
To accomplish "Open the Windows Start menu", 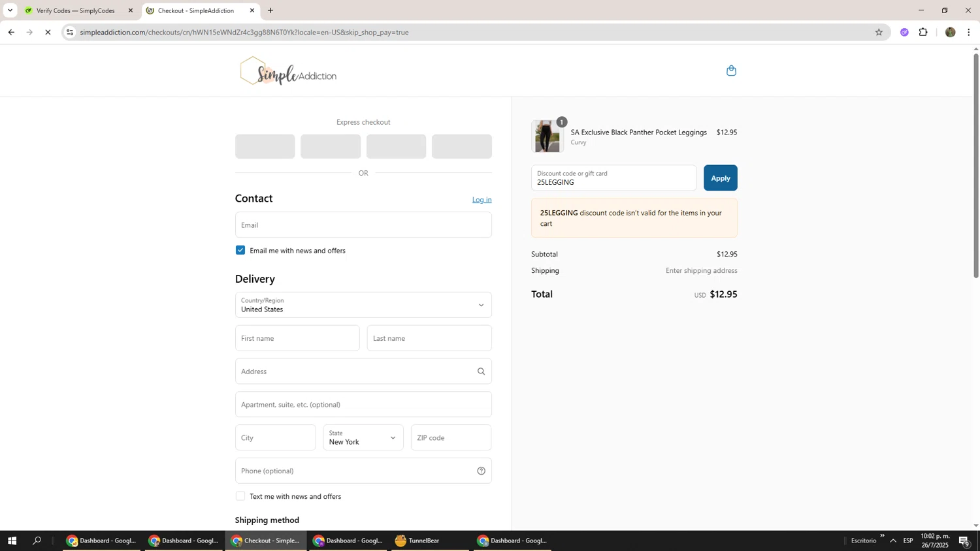I will pos(12,541).
